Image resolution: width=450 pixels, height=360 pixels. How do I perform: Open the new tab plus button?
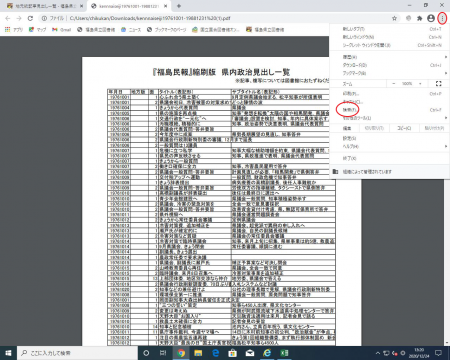(179, 6)
